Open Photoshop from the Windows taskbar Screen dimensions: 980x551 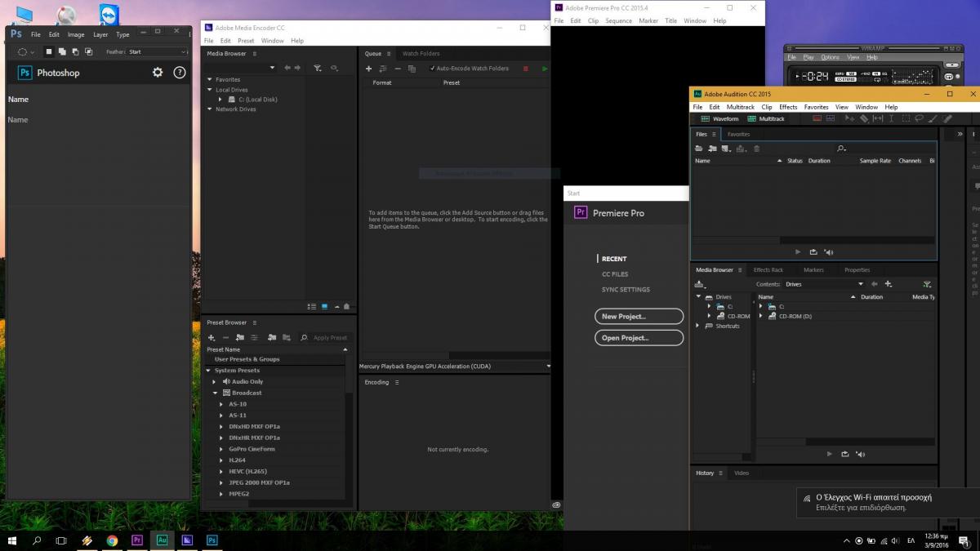pos(212,540)
